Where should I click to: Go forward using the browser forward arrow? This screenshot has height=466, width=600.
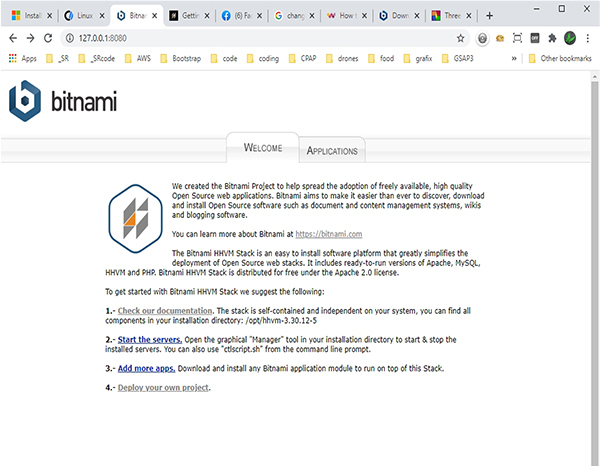(30, 38)
